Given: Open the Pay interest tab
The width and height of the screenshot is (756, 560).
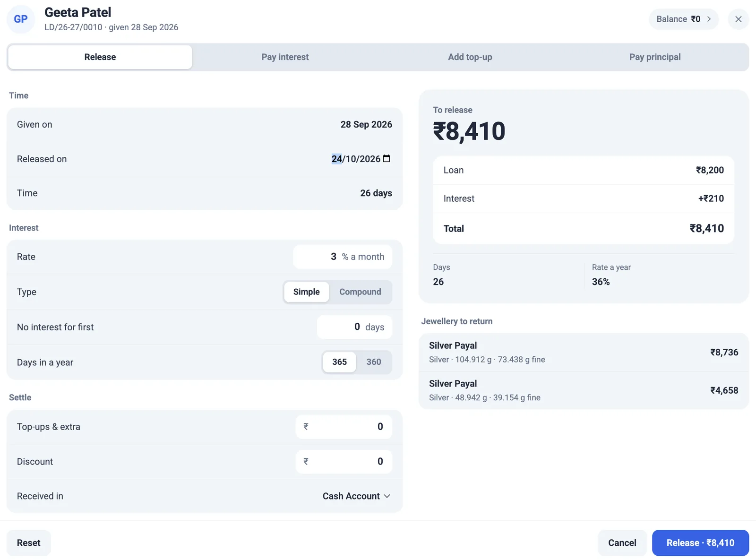Looking at the screenshot, I should (x=285, y=57).
